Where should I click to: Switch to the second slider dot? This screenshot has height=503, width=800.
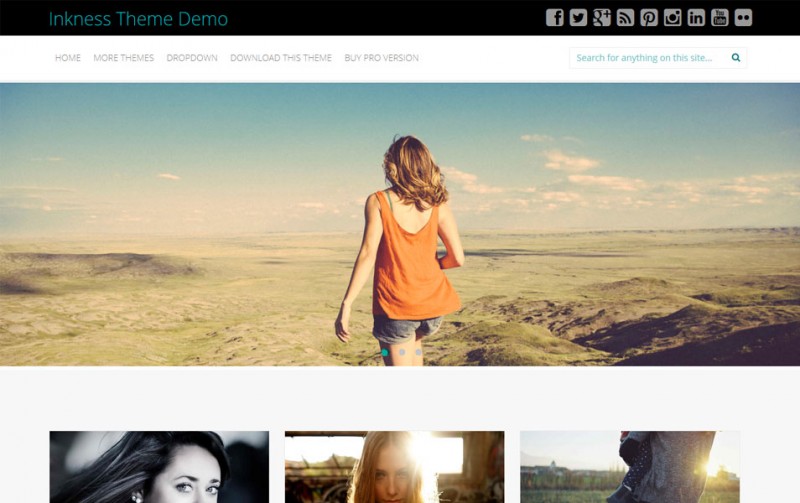[402, 352]
